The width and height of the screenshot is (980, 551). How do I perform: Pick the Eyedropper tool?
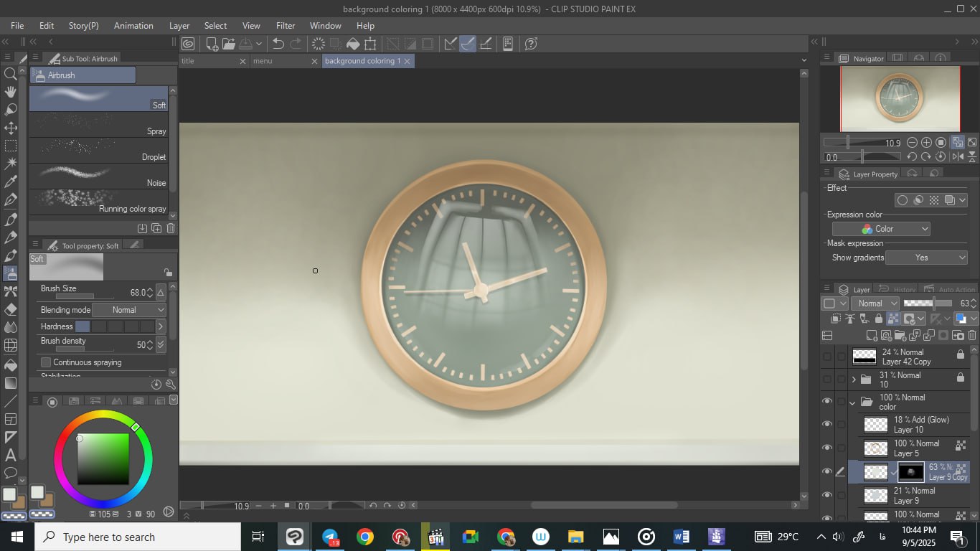pos(11,182)
